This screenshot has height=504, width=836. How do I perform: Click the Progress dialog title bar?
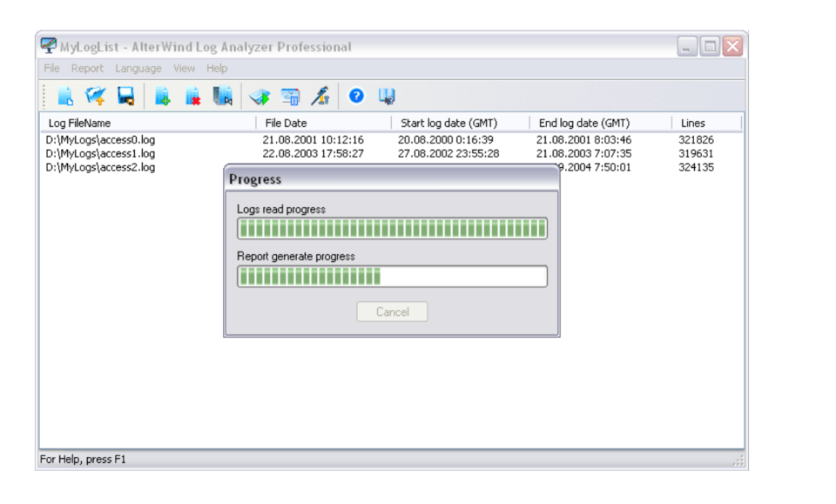coord(392,179)
